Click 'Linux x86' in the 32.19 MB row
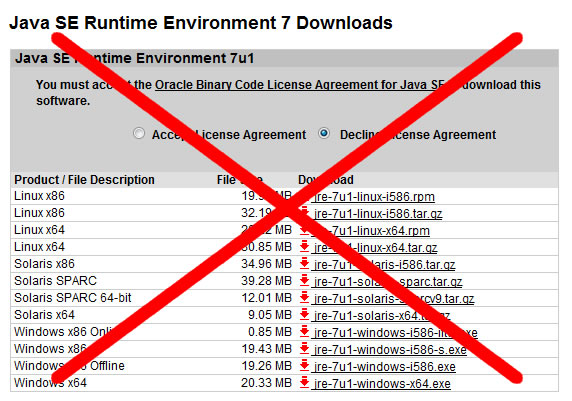This screenshot has height=401, width=572. pos(39,213)
